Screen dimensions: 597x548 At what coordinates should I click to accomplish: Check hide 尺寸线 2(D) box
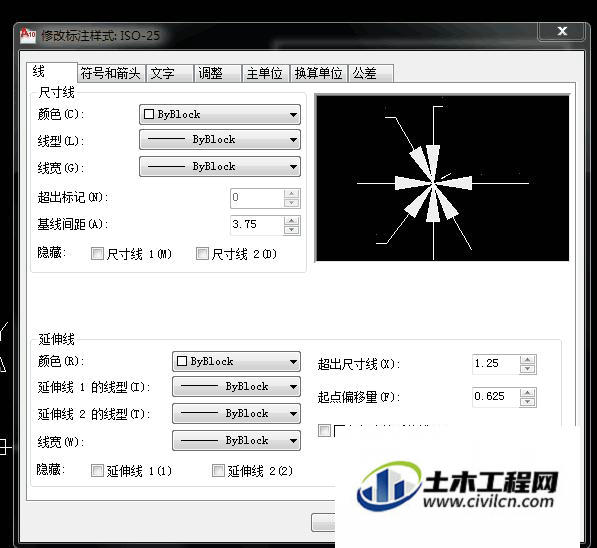click(202, 254)
